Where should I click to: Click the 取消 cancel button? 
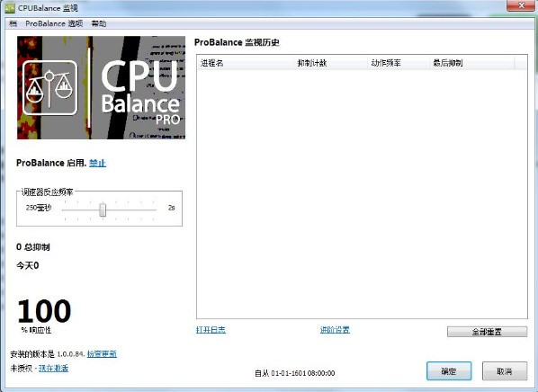505,371
